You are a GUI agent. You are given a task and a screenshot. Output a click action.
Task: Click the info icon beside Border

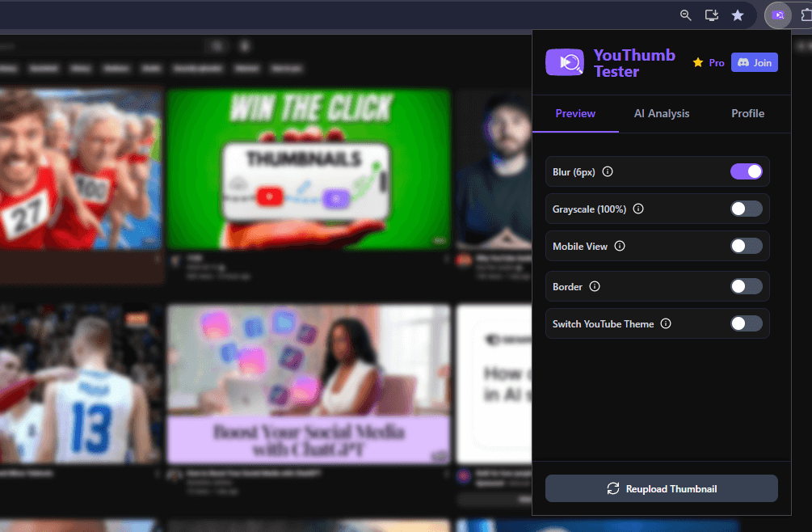tap(595, 286)
